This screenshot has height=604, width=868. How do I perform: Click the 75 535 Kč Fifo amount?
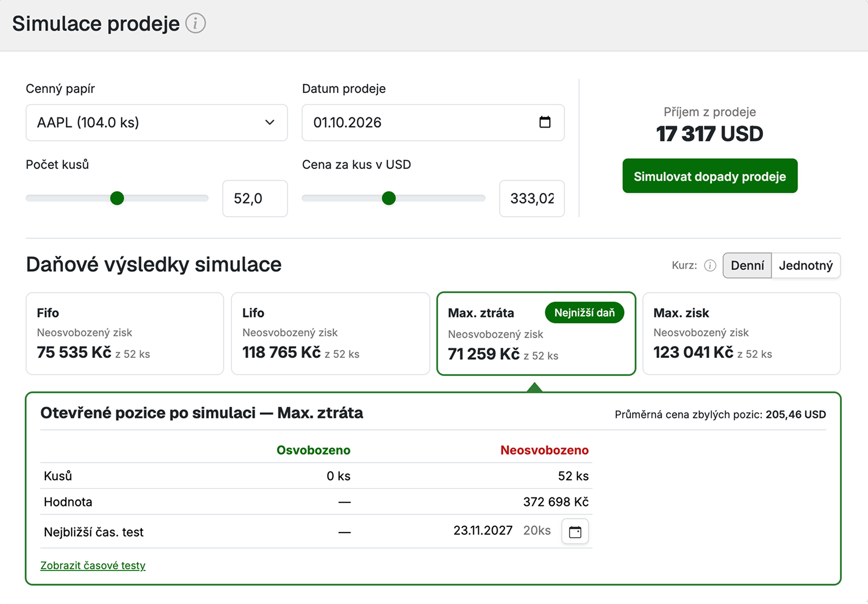click(x=74, y=352)
